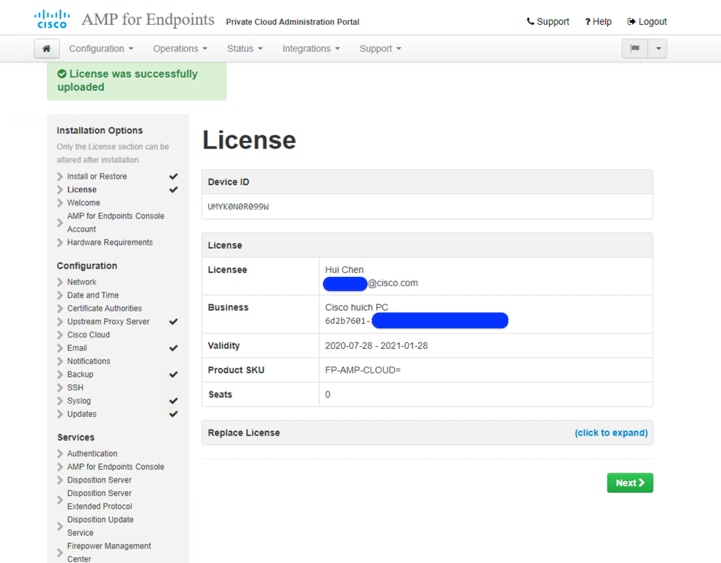This screenshot has width=721, height=563.
Task: Click AMP for Endpoints title
Action: (148, 20)
